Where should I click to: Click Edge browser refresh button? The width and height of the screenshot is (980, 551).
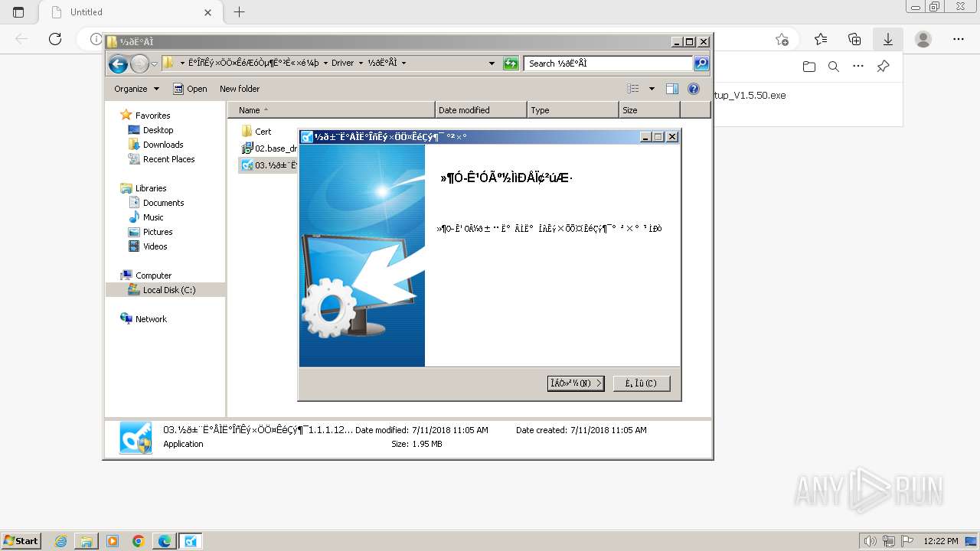pyautogui.click(x=55, y=39)
